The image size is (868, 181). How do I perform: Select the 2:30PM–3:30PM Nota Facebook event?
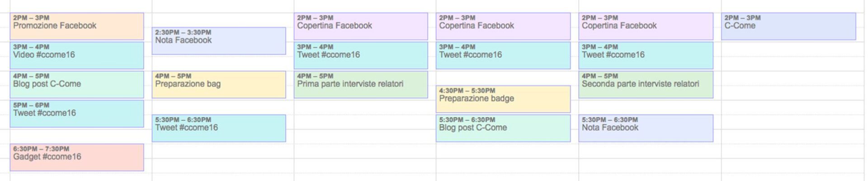(x=219, y=41)
